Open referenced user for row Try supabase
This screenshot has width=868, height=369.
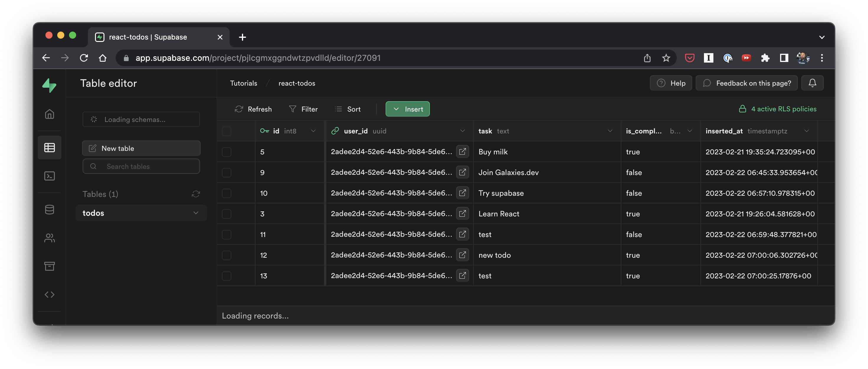tap(462, 193)
